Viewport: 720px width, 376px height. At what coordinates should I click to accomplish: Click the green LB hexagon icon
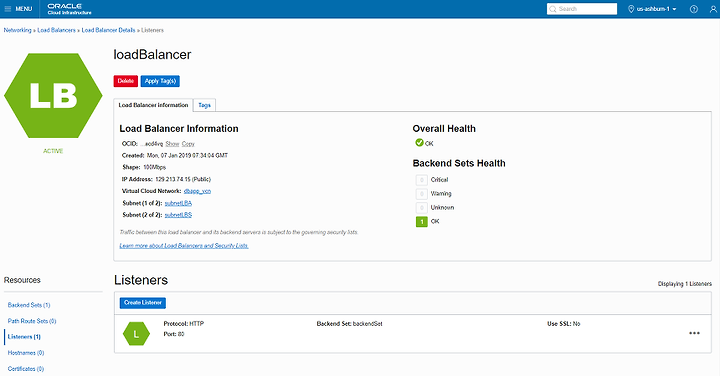(53, 95)
